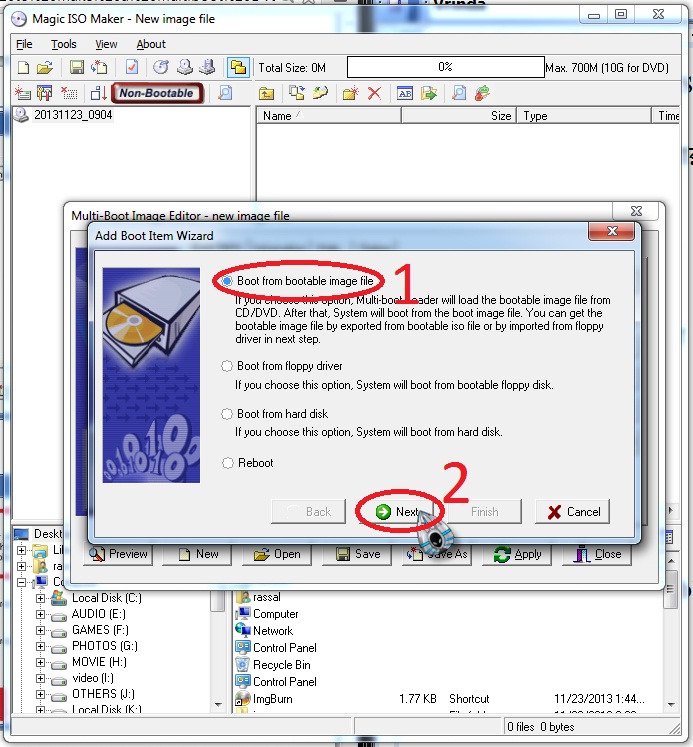The image size is (693, 747).
Task: Expand the Libraries tree node under Desktop
Action: (21, 550)
